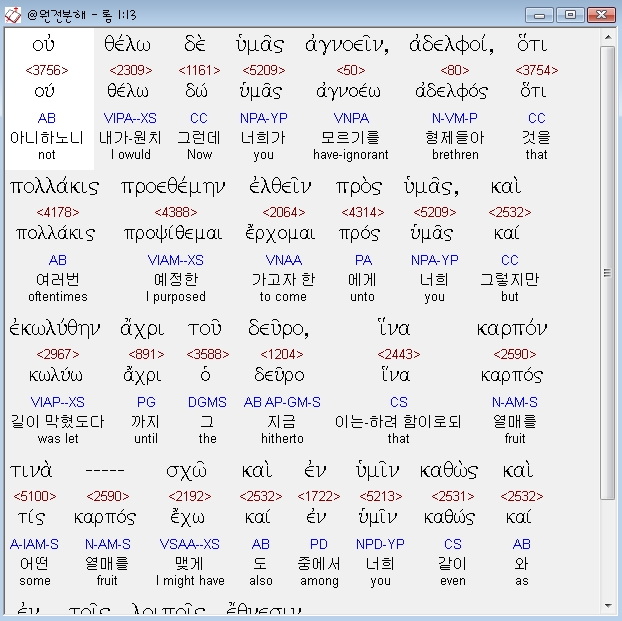Click the Greek word ἐκωλύθην
Viewport: 622px width, 621px height.
(x=55, y=328)
